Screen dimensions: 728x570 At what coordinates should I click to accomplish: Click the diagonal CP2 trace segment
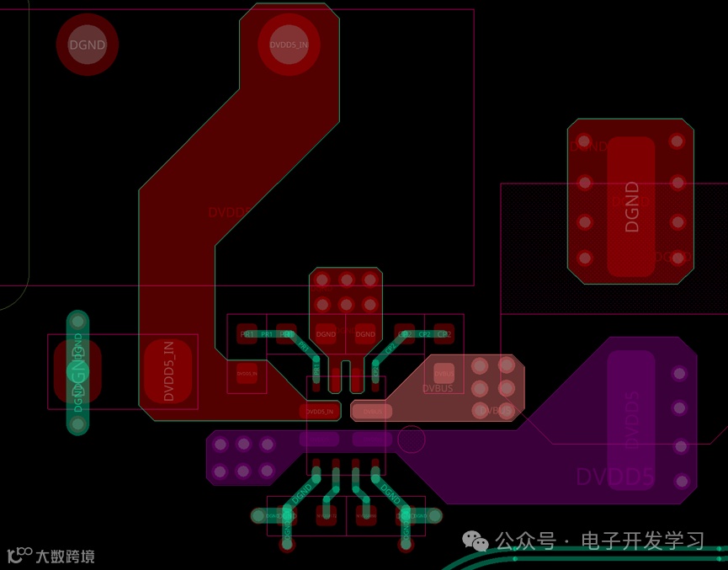[x=389, y=348]
